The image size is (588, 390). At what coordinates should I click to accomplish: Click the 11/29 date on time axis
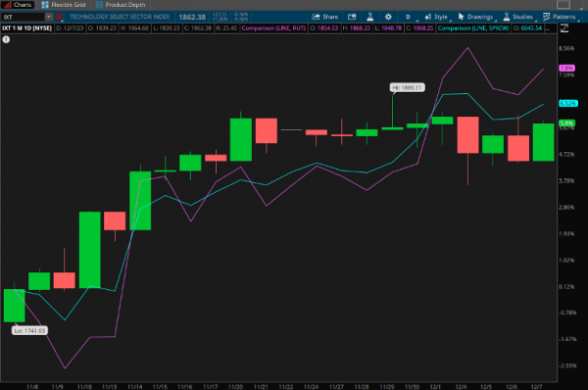(x=387, y=387)
